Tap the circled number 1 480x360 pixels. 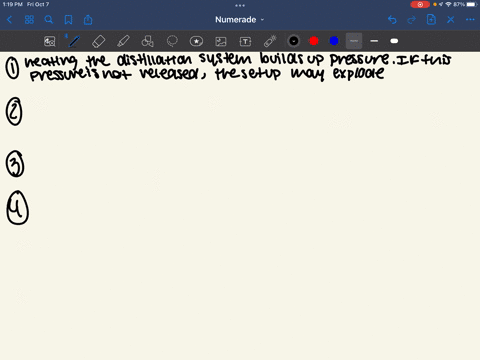[x=12, y=68]
